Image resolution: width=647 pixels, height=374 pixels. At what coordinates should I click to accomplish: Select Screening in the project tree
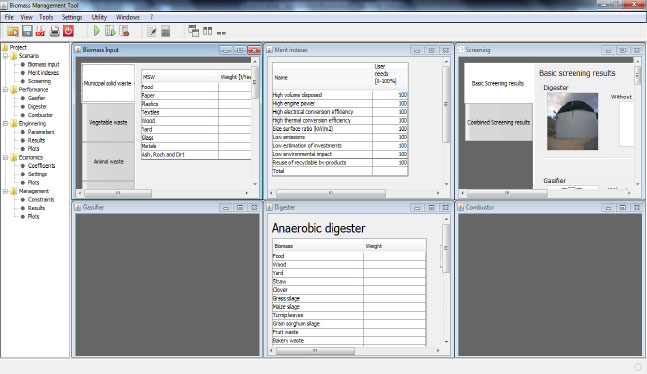coord(39,81)
